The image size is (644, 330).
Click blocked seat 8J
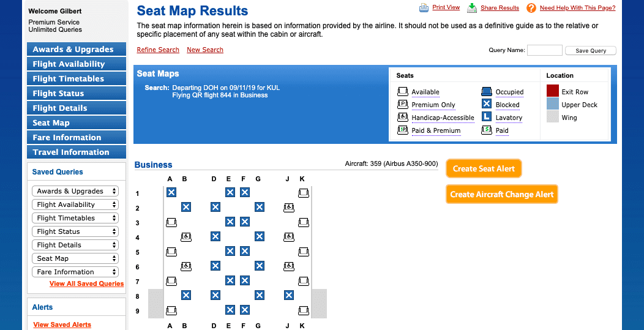coord(289,295)
